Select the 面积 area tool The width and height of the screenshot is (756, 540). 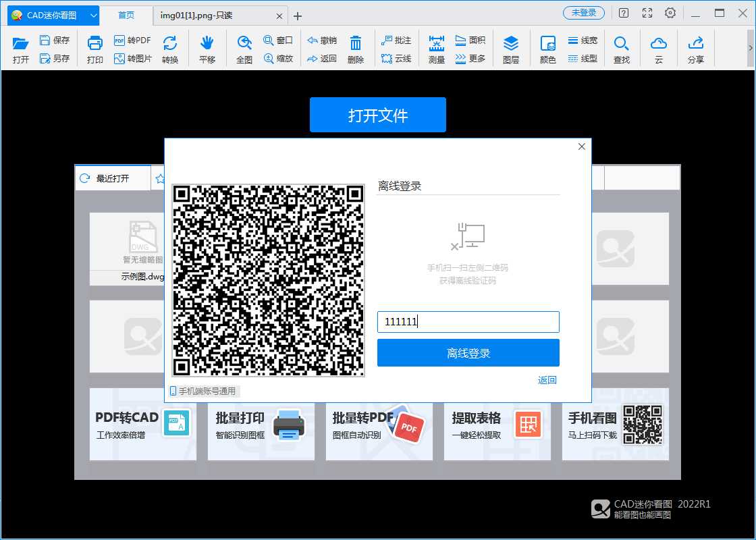pos(470,40)
